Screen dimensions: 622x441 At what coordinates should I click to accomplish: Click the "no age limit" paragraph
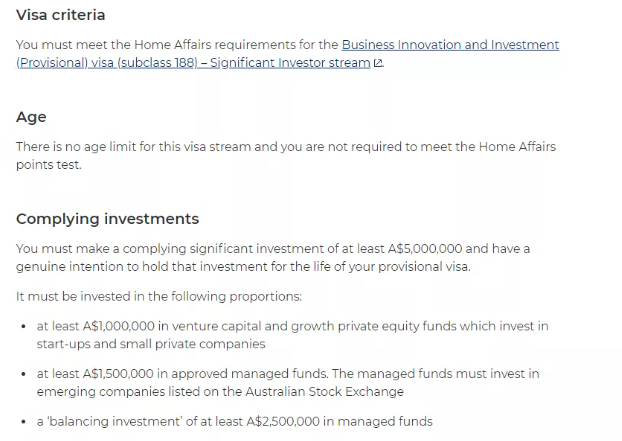(x=285, y=147)
